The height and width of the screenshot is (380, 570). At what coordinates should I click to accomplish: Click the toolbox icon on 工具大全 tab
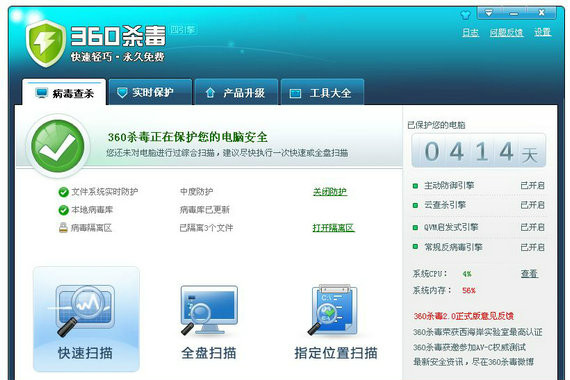pos(295,93)
